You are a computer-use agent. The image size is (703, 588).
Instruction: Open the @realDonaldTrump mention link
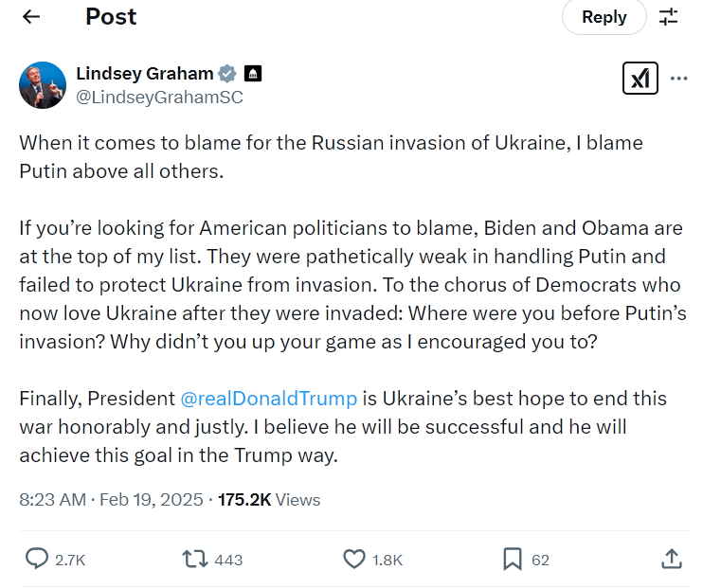(268, 399)
